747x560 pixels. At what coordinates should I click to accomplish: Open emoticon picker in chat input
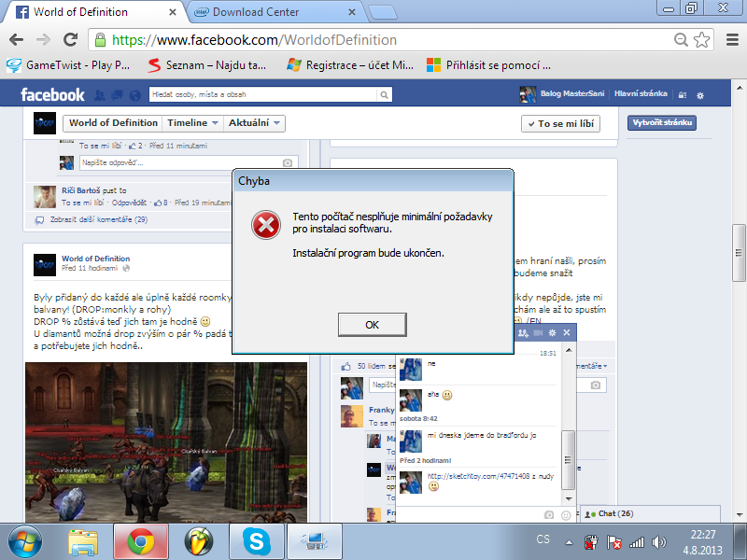(566, 515)
